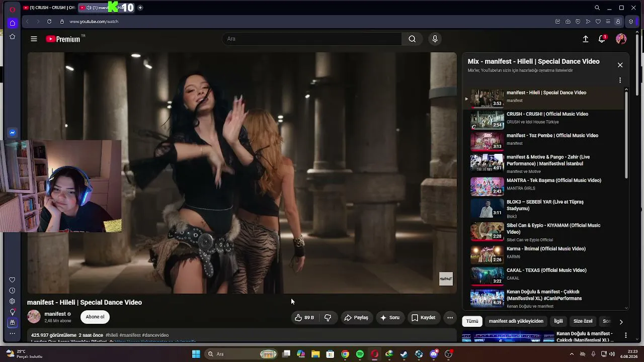Open Opera sidebar settings gear
Screen dimensions: 644x362
point(13,301)
